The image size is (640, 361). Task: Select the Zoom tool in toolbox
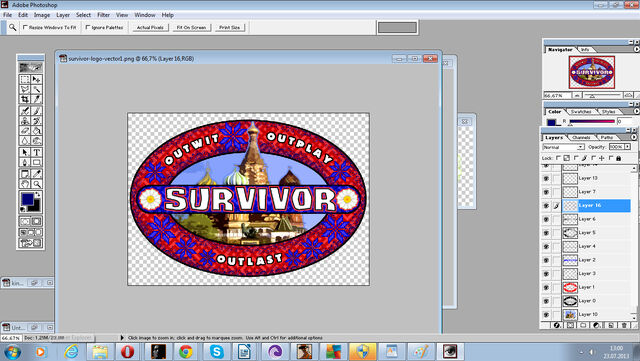coord(36,184)
